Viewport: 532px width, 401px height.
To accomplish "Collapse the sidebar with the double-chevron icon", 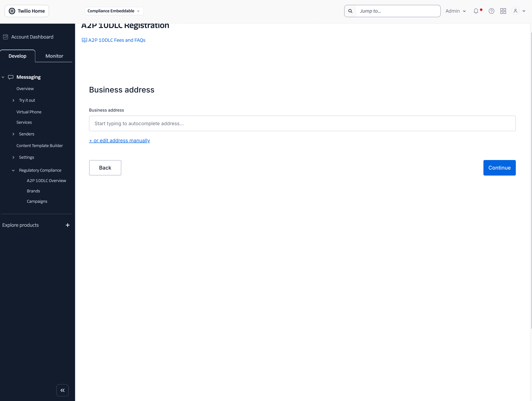I will tap(62, 390).
